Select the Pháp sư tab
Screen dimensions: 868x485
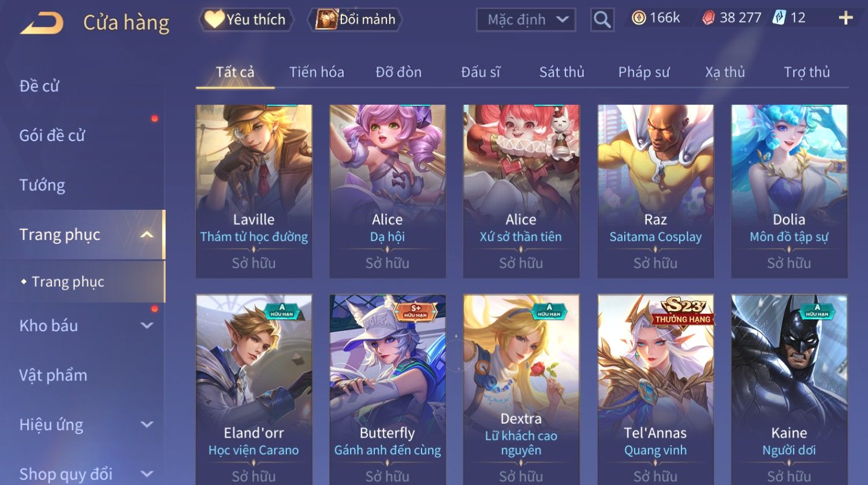point(643,72)
